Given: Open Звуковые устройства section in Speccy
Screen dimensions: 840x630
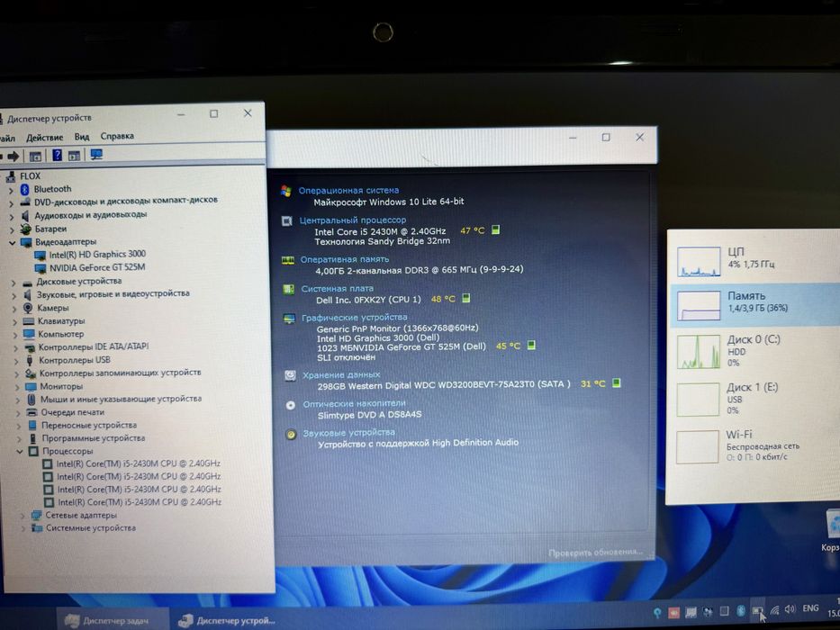Looking at the screenshot, I should (348, 433).
